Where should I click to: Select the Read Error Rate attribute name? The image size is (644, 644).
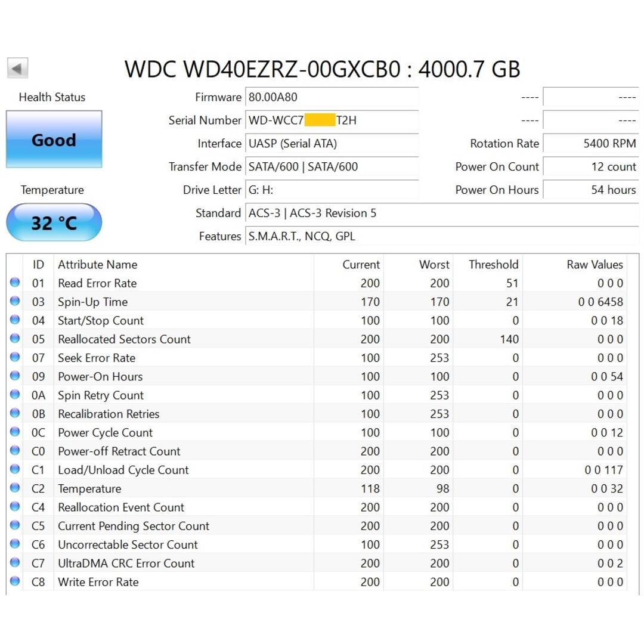tap(97, 283)
